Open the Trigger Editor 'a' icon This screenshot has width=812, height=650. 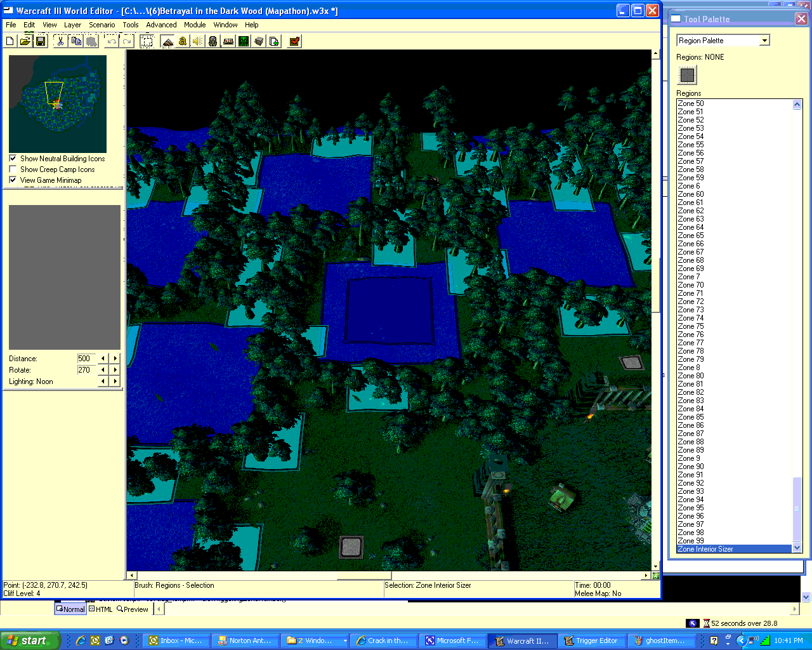pyautogui.click(x=183, y=41)
